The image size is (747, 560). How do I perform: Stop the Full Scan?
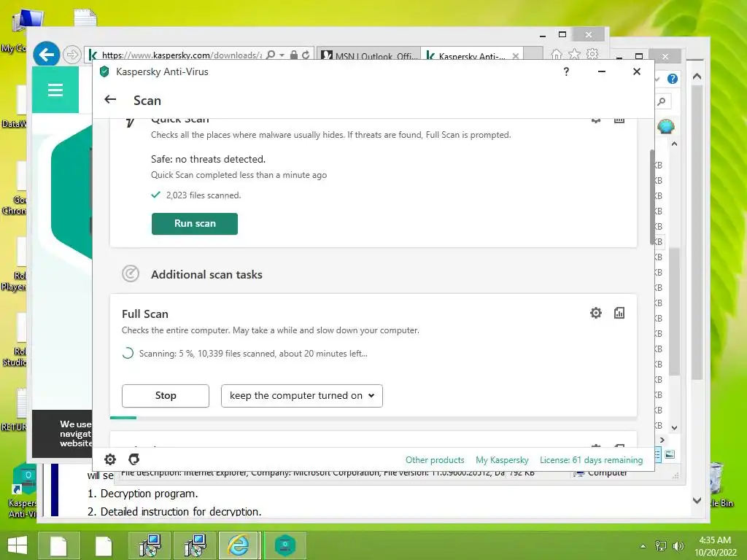click(x=166, y=396)
